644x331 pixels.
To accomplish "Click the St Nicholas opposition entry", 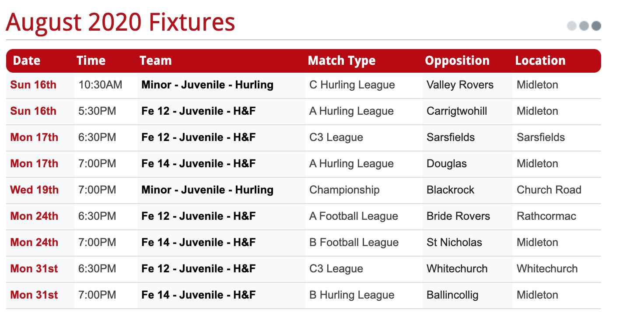I will coord(455,243).
